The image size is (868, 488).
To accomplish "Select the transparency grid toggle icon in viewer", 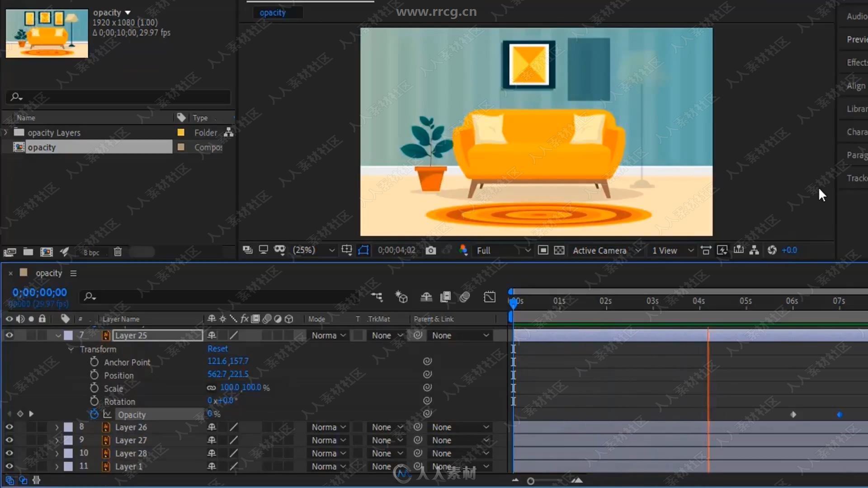I will [559, 250].
